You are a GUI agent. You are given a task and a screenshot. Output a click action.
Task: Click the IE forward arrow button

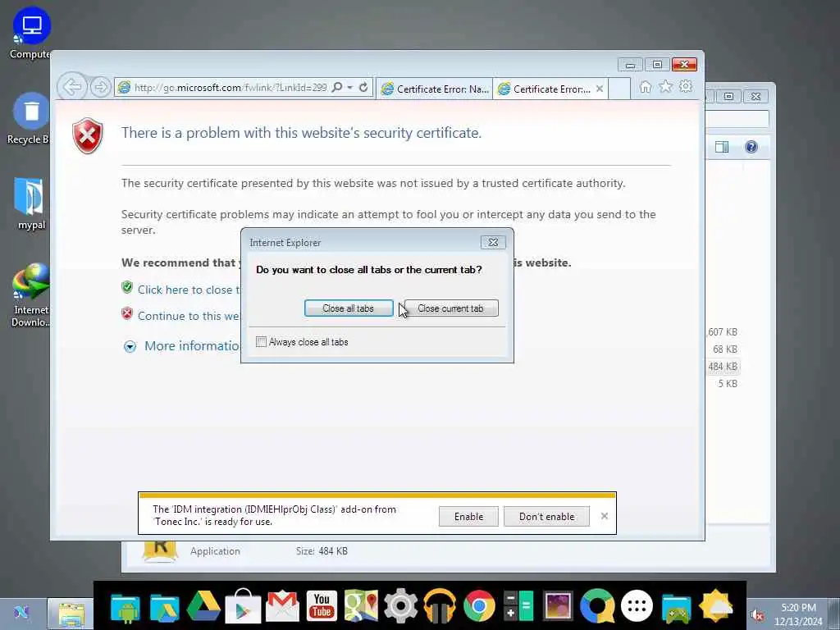click(100, 87)
